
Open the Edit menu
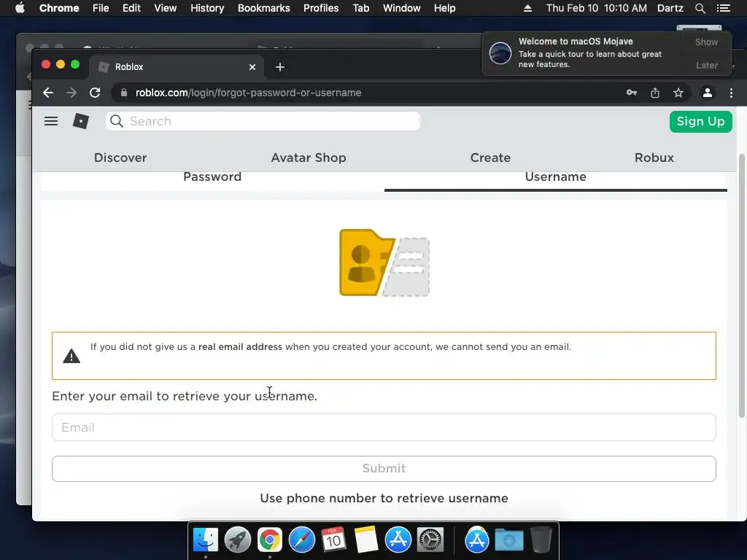click(x=131, y=8)
